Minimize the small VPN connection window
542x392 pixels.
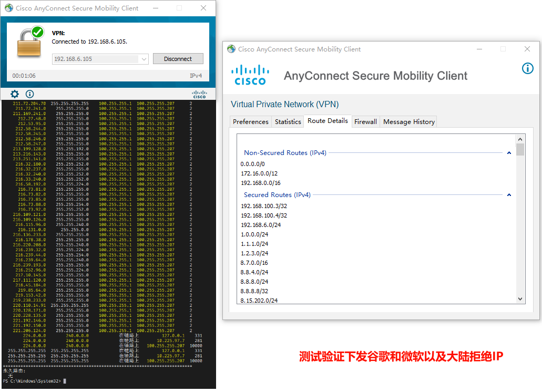(156, 8)
